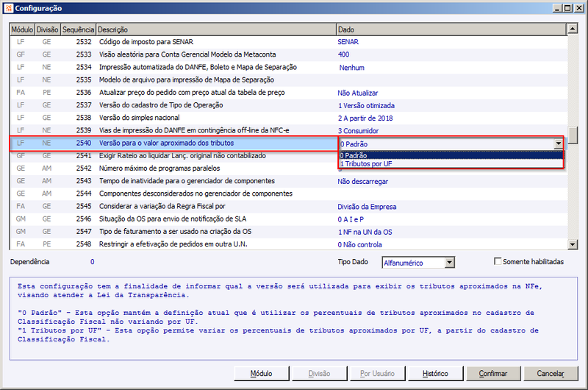Viewport: 588px width, 390px height.
Task: Select row Situação da OS para envio
Action: coord(288,219)
